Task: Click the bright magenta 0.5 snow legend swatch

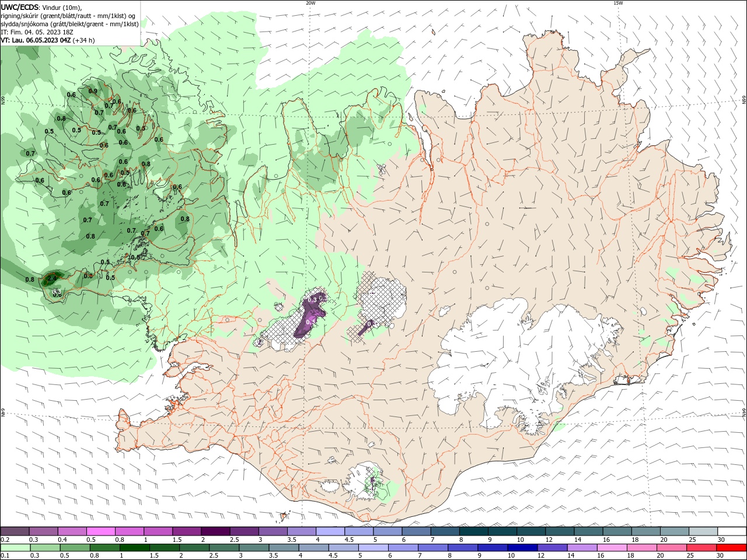Action: (x=100, y=531)
